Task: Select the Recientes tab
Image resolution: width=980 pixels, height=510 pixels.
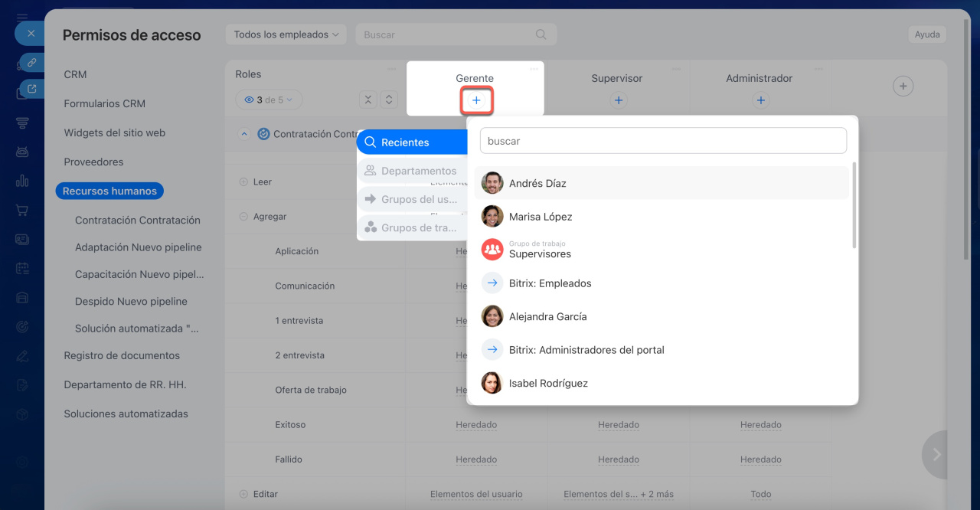Action: [412, 142]
